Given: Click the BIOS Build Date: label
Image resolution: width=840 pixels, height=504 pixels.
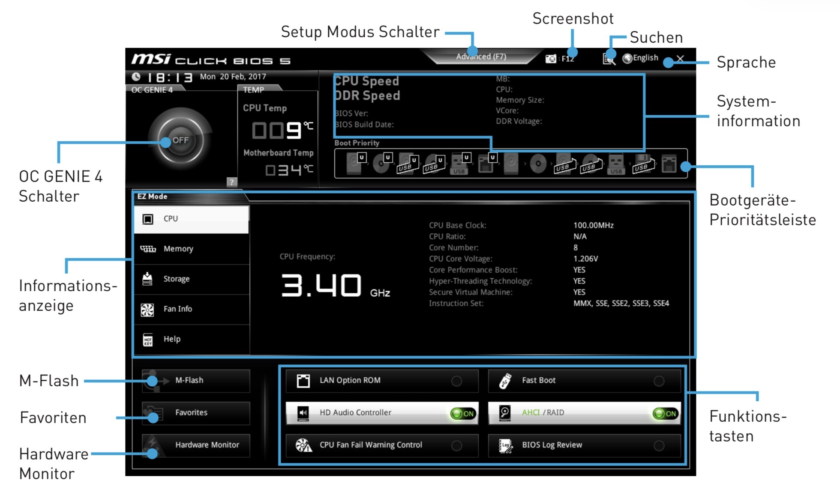Looking at the screenshot, I should point(364,125).
